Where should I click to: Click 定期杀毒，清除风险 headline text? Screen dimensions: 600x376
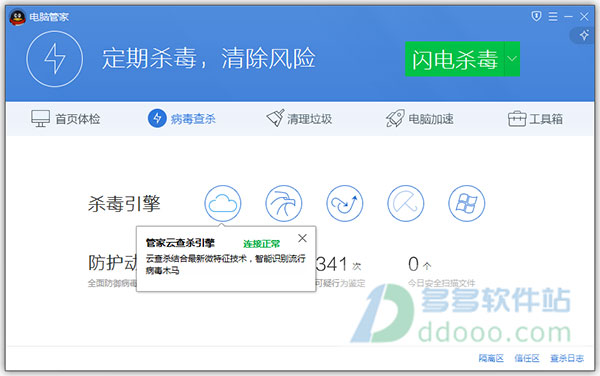tap(209, 59)
